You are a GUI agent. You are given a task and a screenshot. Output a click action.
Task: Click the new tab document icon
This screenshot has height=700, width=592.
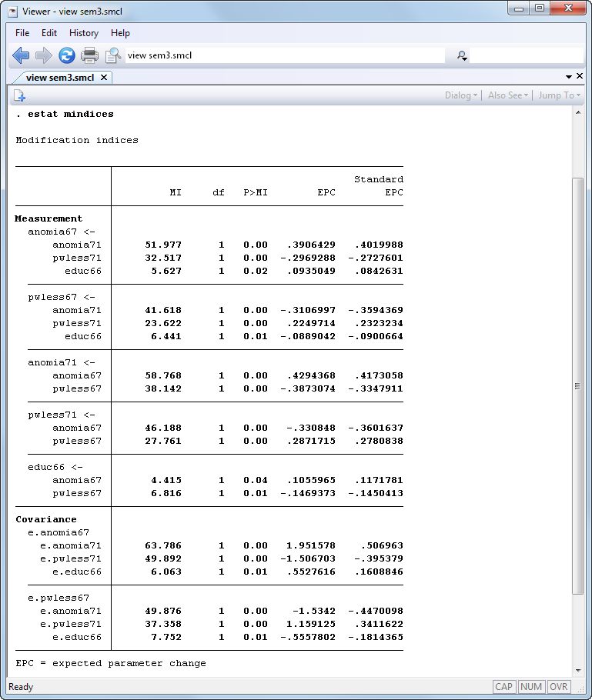point(19,95)
